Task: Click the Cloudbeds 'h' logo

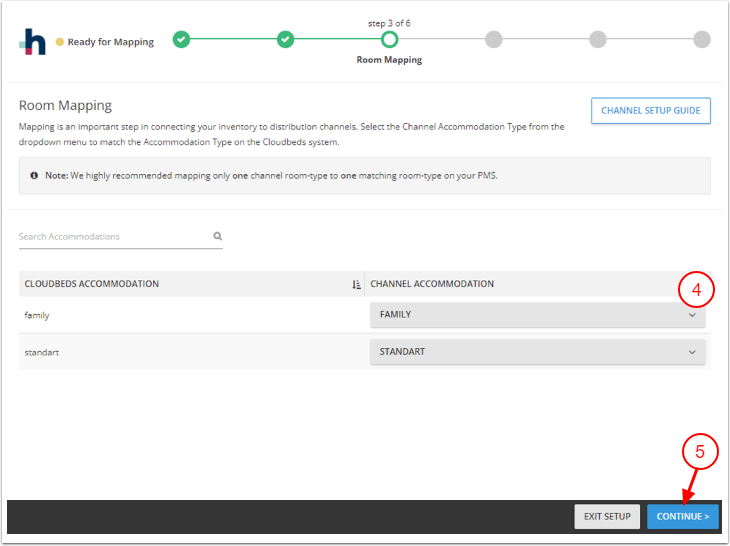Action: pyautogui.click(x=33, y=41)
